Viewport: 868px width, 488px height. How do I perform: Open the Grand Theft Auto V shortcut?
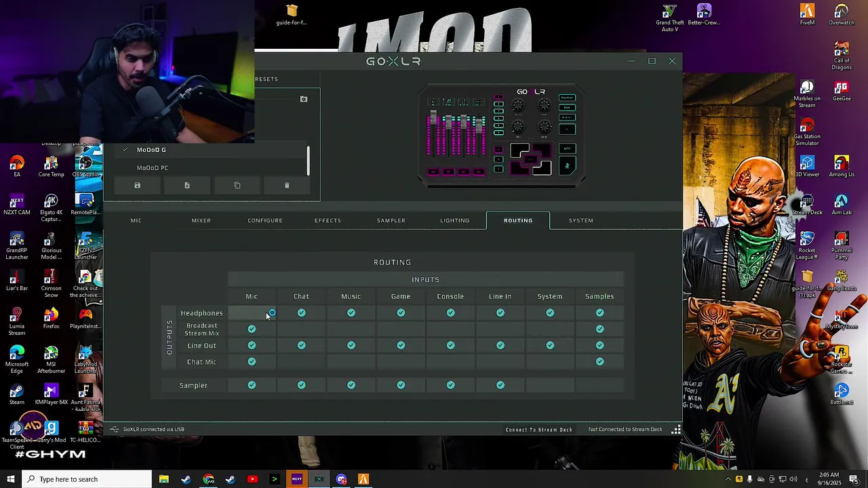(x=669, y=18)
